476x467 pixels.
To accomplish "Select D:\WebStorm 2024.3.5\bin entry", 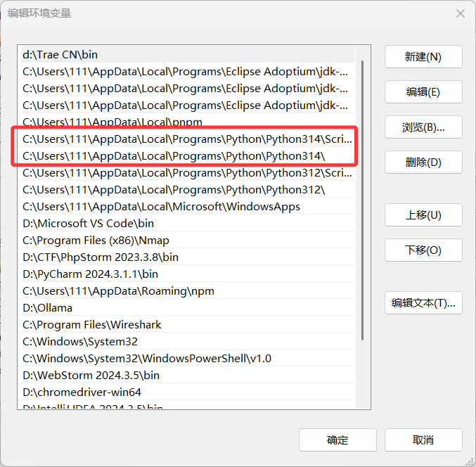I will click(x=186, y=376).
